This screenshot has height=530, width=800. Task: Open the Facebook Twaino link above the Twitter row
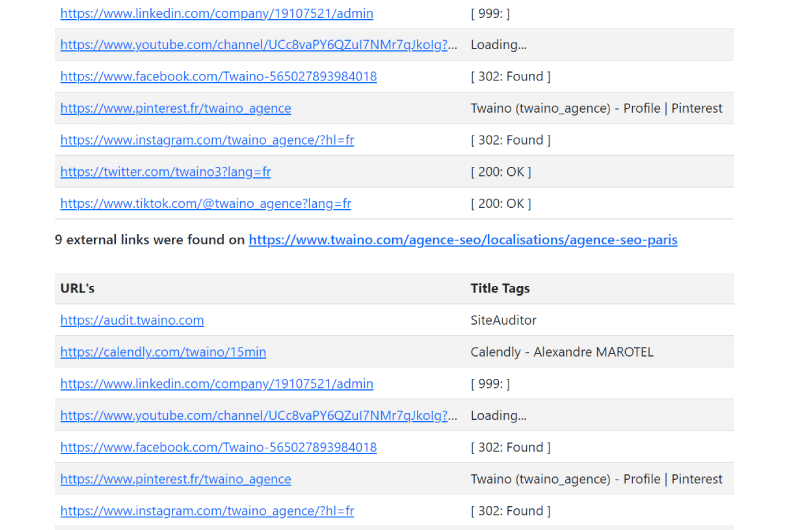click(218, 77)
